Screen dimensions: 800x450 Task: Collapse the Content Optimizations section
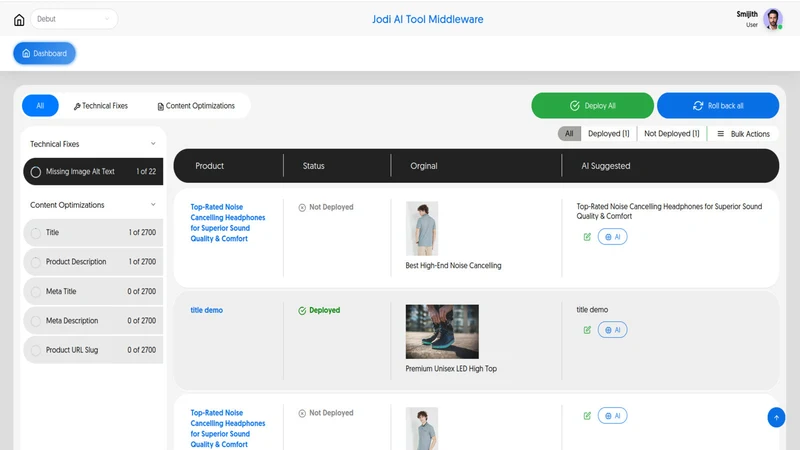pos(153,205)
